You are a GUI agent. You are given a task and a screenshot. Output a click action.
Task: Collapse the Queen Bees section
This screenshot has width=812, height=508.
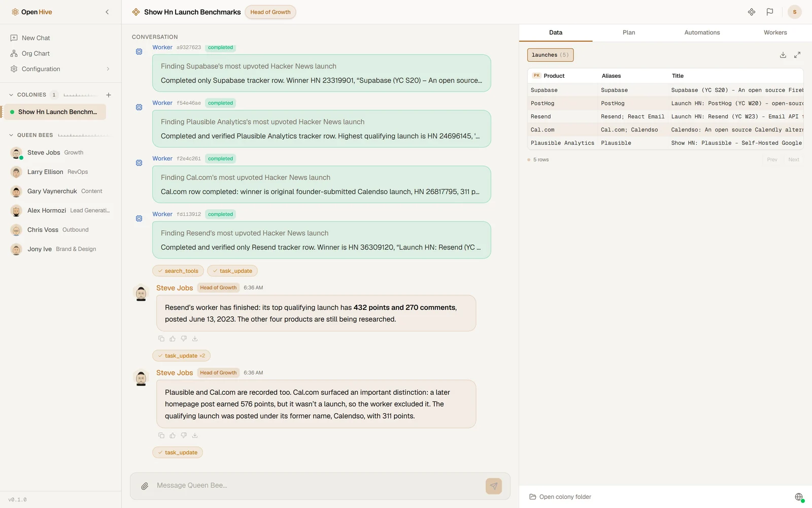(x=11, y=135)
